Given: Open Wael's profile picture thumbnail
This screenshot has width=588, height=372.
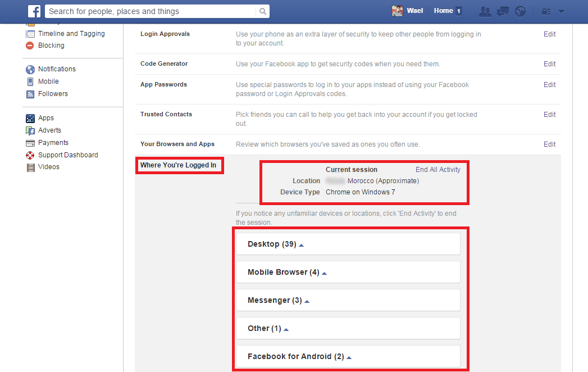Looking at the screenshot, I should pos(397,11).
